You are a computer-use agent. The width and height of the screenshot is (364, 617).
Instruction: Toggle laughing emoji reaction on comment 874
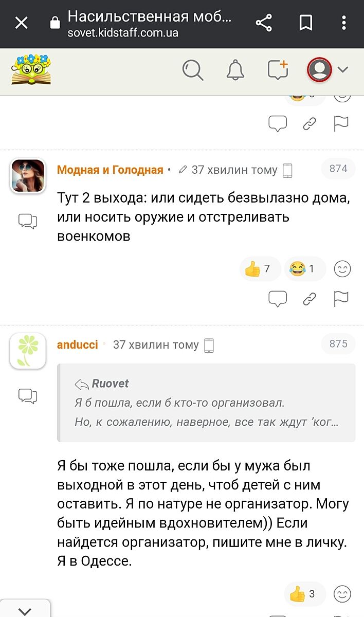point(304,269)
